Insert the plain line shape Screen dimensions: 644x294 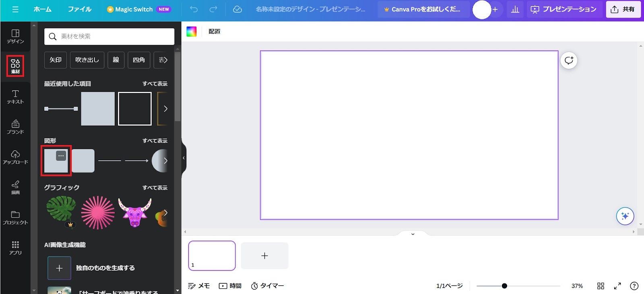point(109,161)
